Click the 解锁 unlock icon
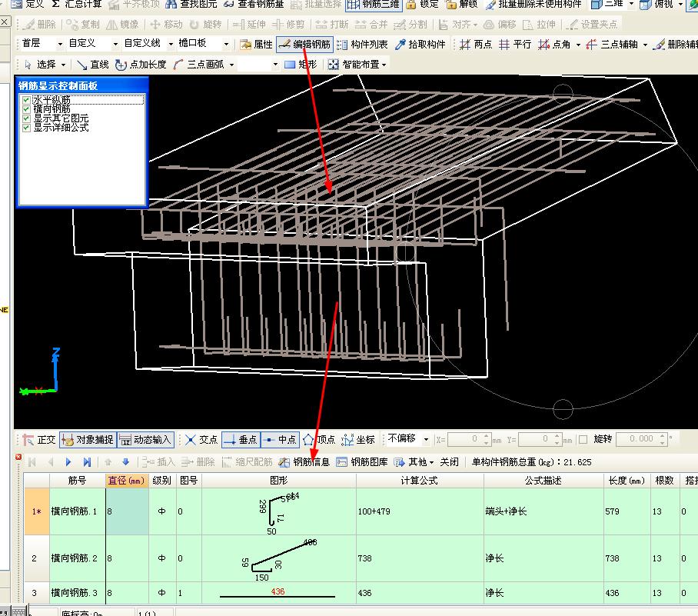 [x=451, y=5]
